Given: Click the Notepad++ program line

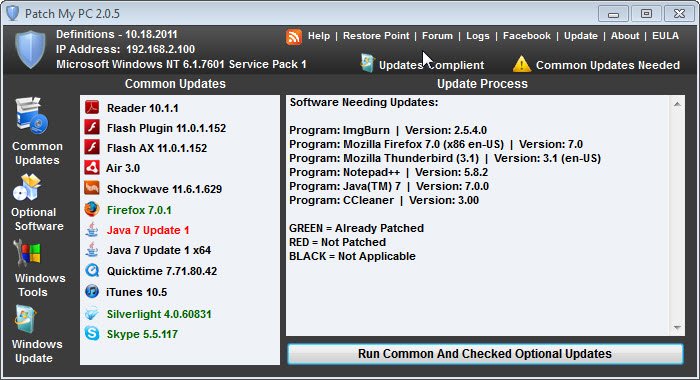Looking at the screenshot, I should point(388,172).
